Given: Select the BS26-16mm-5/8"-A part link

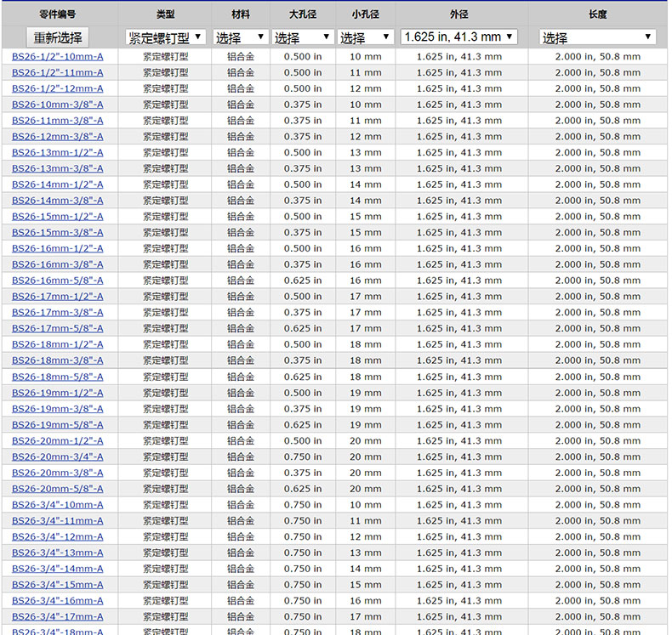Looking at the screenshot, I should [58, 281].
